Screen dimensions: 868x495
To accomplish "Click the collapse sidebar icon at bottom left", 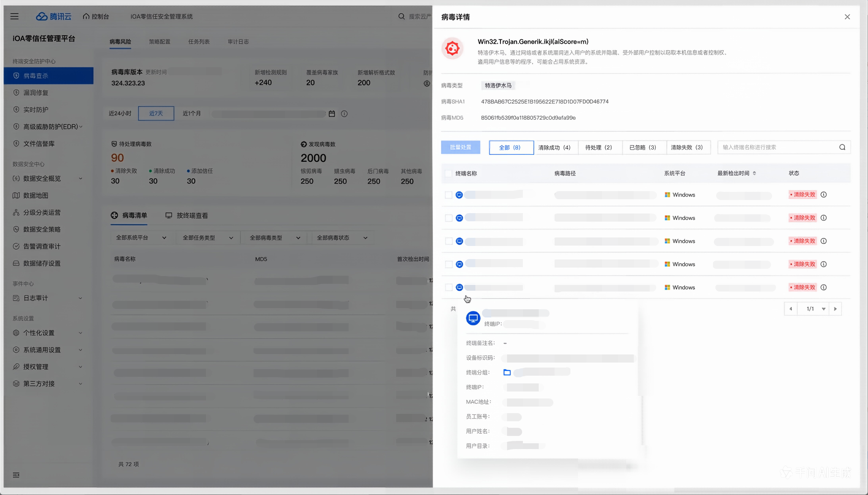I will 16,475.
